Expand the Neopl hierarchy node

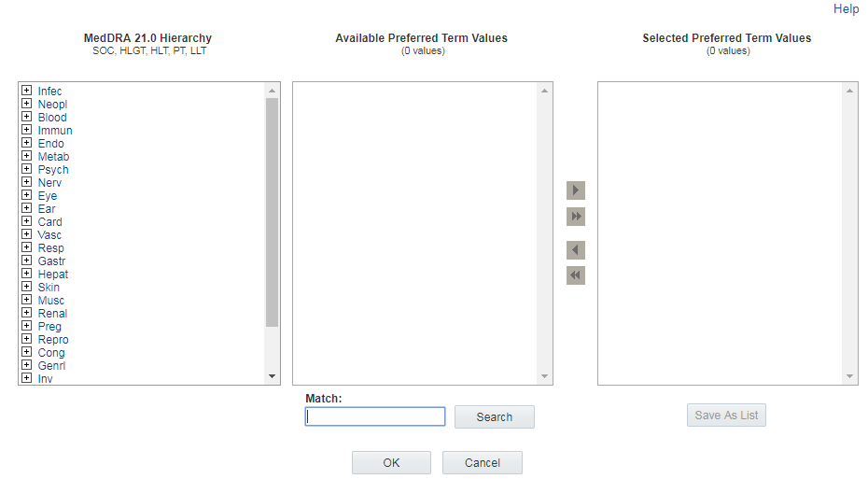coord(27,105)
